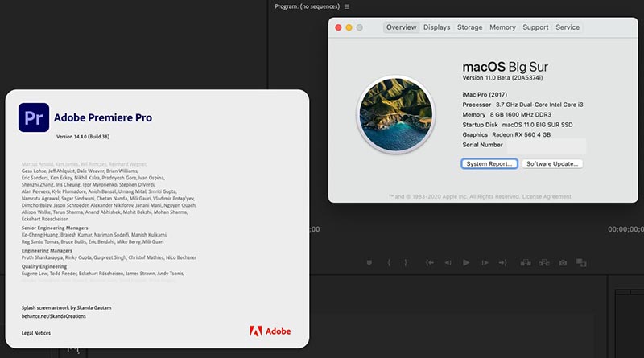Open Legal Notices in Premiere splash
The height and width of the screenshot is (358, 644).
point(36,333)
